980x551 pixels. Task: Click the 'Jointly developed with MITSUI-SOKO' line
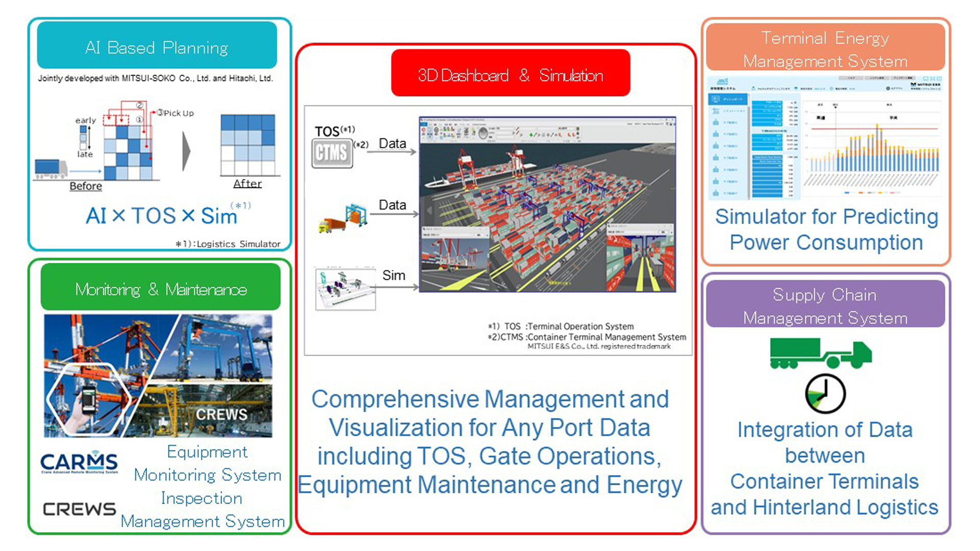156,78
